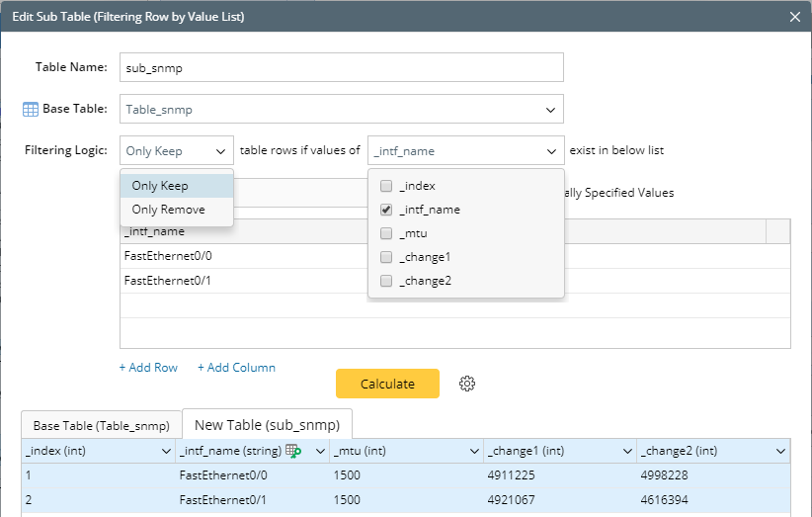Image resolution: width=812 pixels, height=517 pixels.
Task: Click the settings gear next to Calculate
Action: (x=468, y=384)
